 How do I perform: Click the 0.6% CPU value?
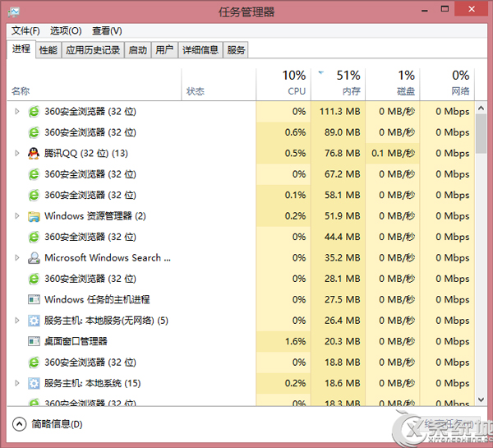(x=295, y=132)
